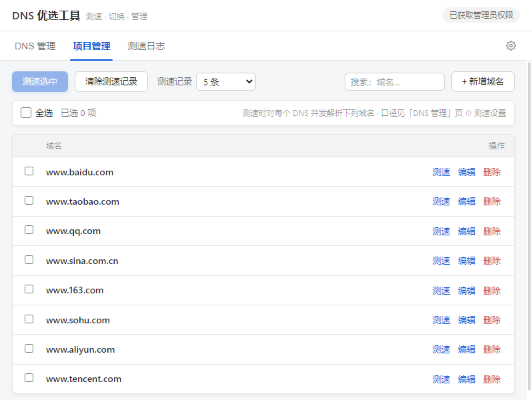Focus the 搜索 域名 search field

click(x=395, y=82)
